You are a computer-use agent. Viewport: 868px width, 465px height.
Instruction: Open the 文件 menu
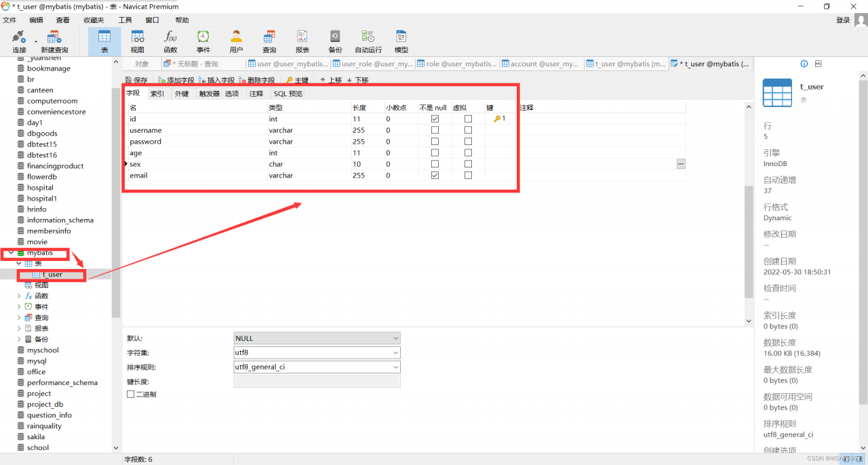(x=9, y=20)
